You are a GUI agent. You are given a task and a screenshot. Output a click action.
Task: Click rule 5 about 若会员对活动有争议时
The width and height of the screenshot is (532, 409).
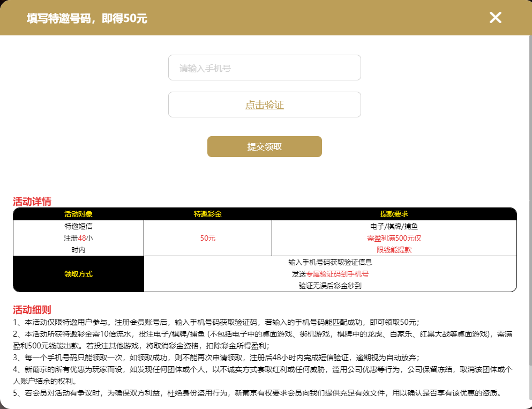258,393
